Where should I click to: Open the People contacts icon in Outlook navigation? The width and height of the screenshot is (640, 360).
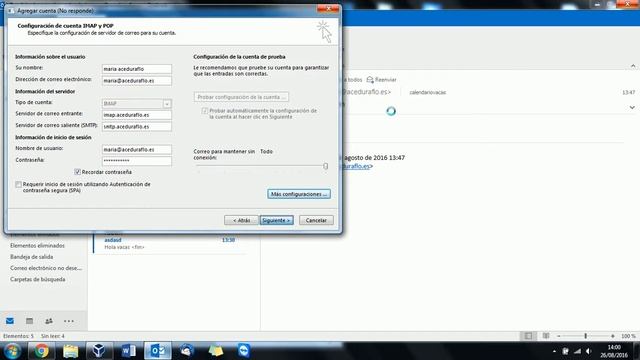pos(49,321)
